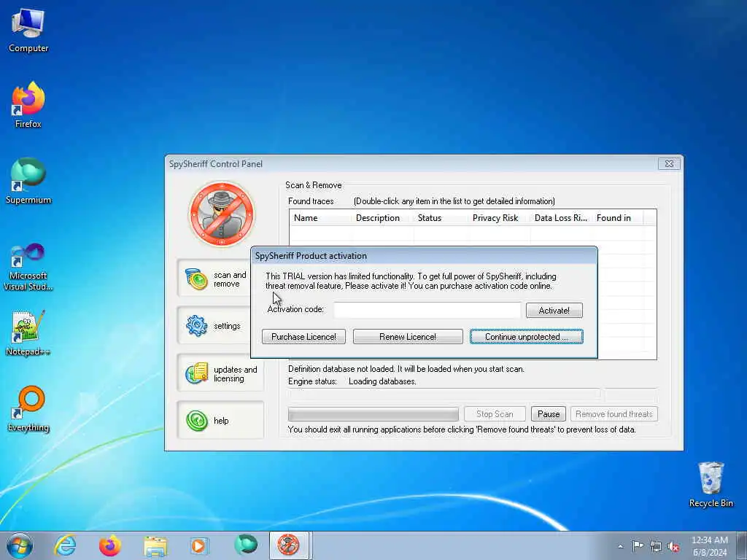Open updates and licensing section label
The image size is (747, 560).
pyautogui.click(x=235, y=374)
